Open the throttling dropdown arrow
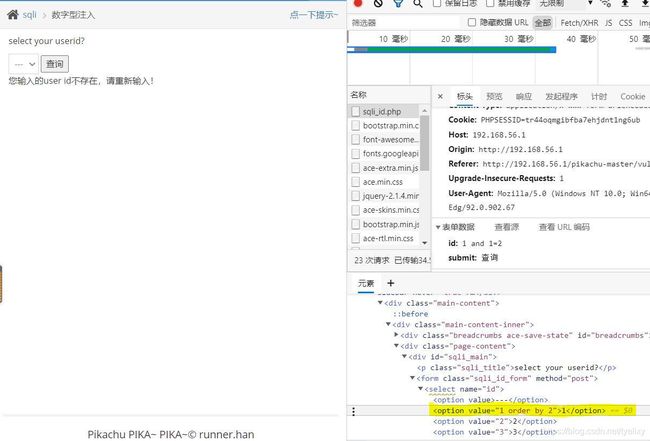Screen dimensions: 650x441 590,3
